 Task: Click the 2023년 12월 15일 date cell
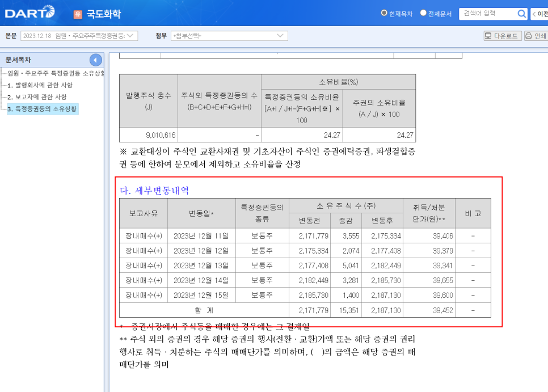[x=201, y=295]
